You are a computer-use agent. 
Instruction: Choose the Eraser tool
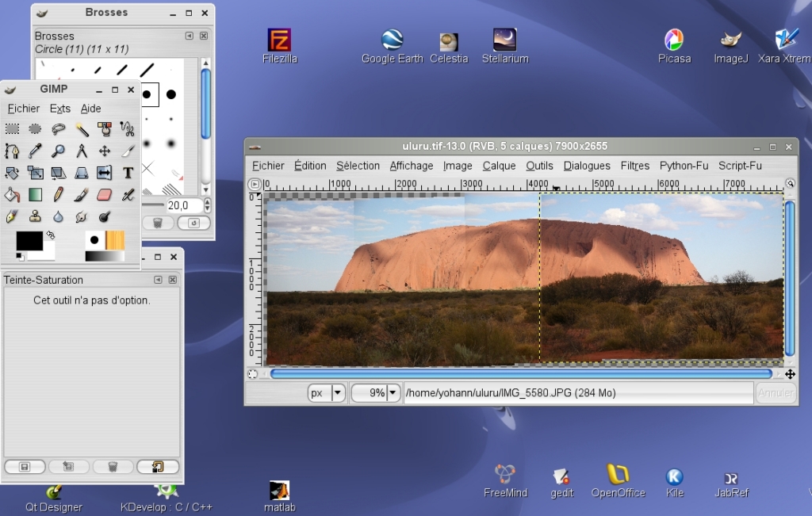(104, 195)
